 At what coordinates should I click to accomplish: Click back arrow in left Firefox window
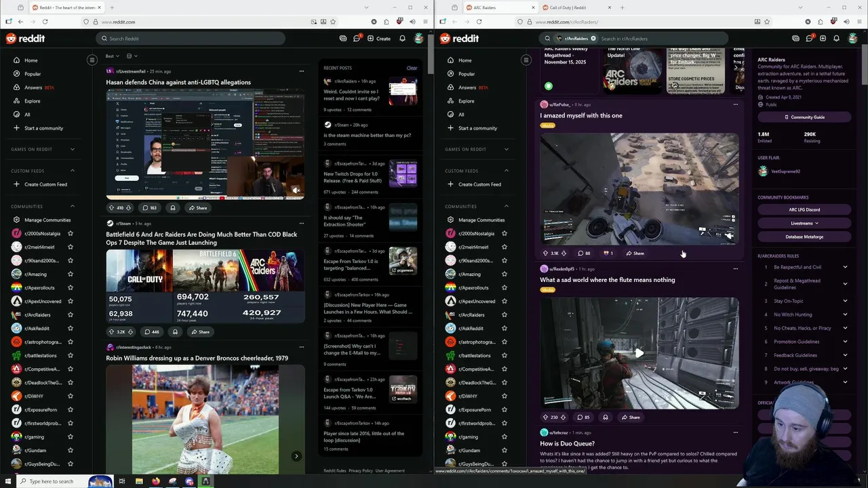pyautogui.click(x=20, y=22)
